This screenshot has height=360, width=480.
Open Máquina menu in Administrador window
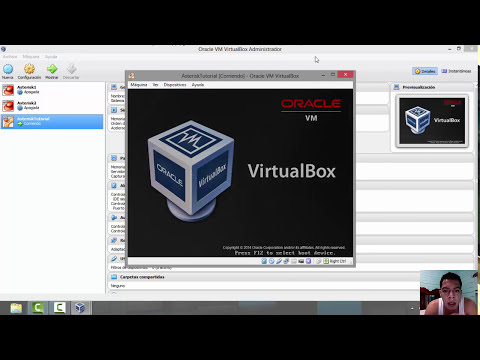click(31, 57)
